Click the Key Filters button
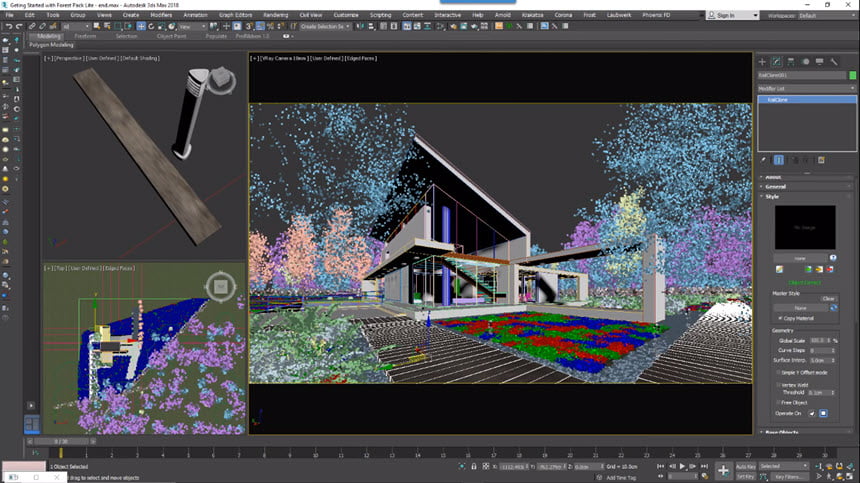Image resolution: width=860 pixels, height=483 pixels. tap(788, 477)
